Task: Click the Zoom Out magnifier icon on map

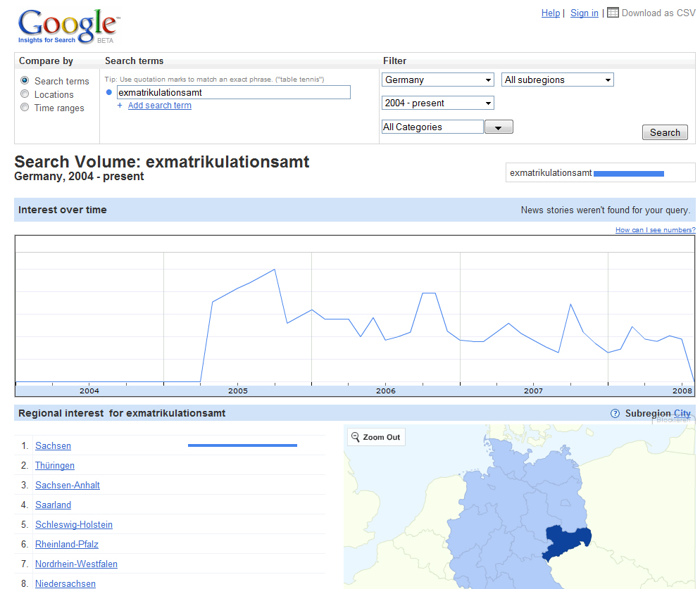Action: [356, 437]
